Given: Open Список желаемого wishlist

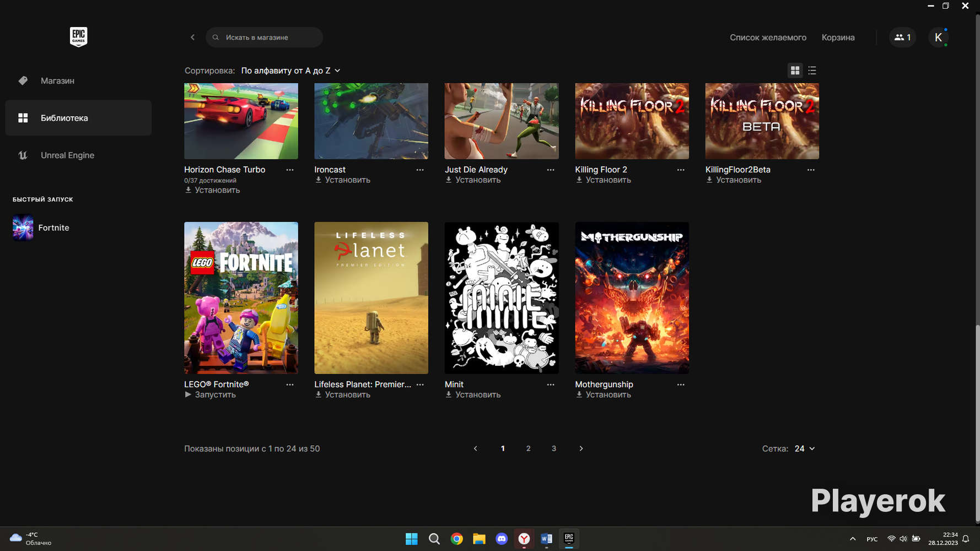Looking at the screenshot, I should (768, 37).
